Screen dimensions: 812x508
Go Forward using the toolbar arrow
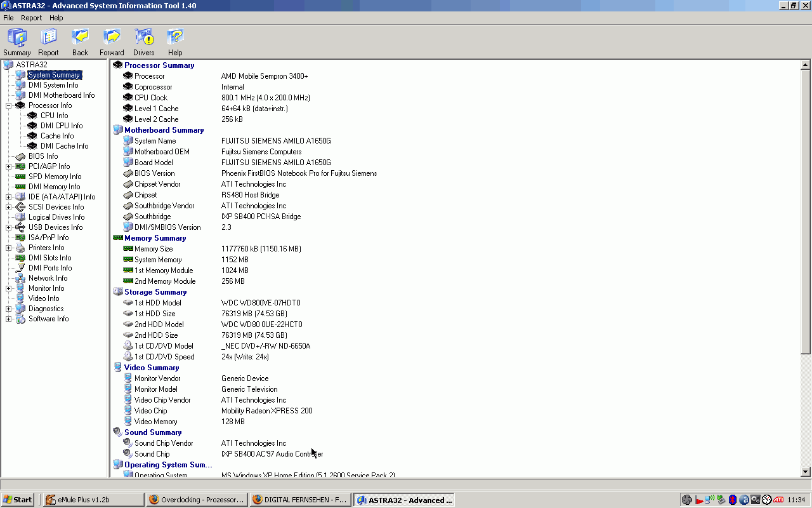tap(112, 42)
